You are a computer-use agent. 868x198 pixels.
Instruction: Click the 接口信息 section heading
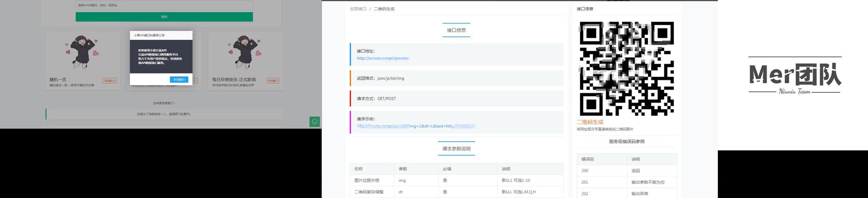click(x=456, y=30)
